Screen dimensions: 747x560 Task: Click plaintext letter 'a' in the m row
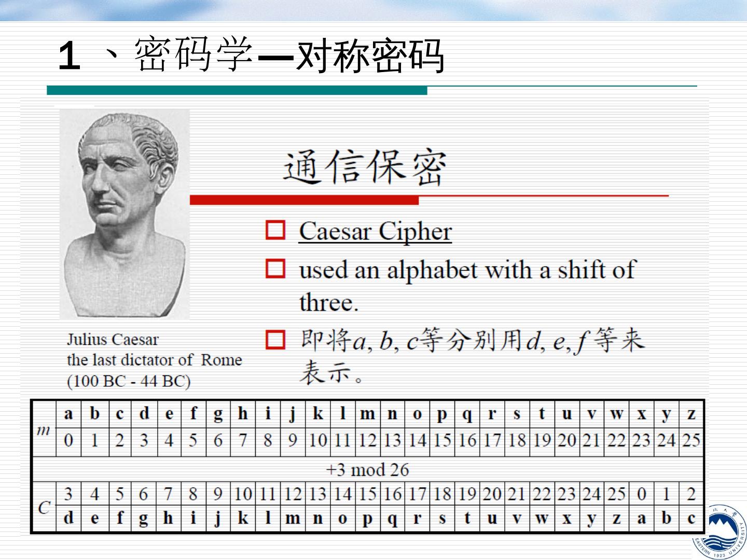pos(68,414)
